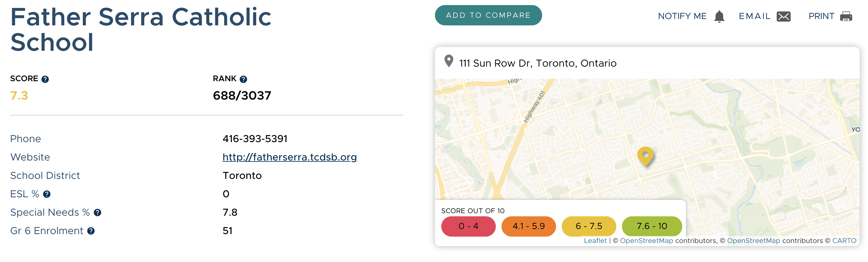This screenshot has height=262, width=868.
Task: Open the fatherserra.tcdsb.org website link
Action: point(289,157)
